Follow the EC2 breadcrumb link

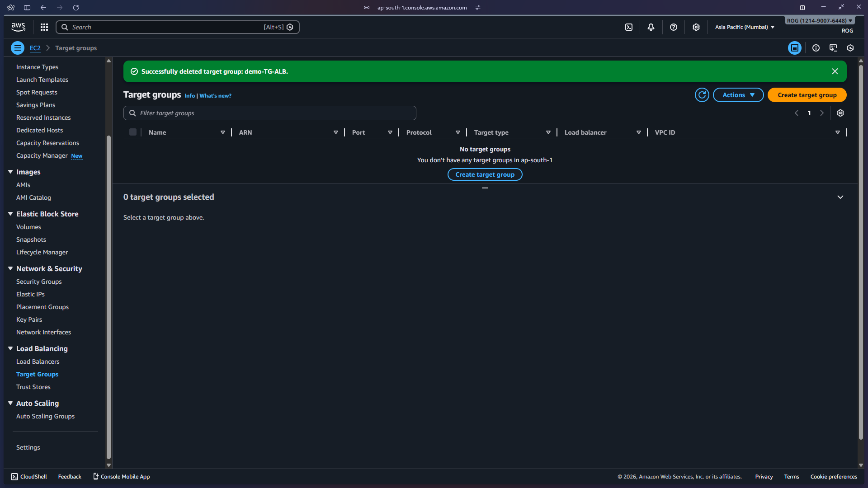pyautogui.click(x=35, y=48)
